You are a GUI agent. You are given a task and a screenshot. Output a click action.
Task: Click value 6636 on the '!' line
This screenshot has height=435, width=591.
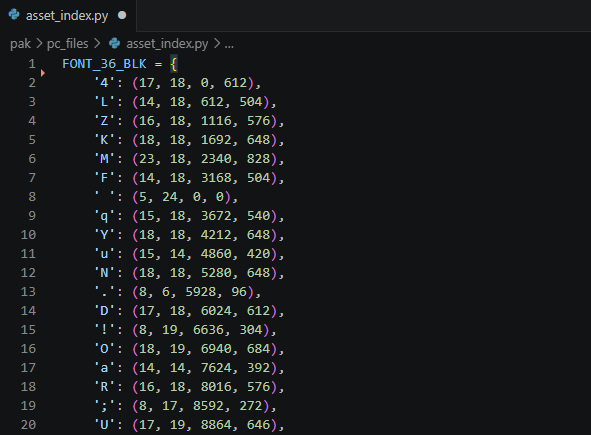click(x=208, y=330)
